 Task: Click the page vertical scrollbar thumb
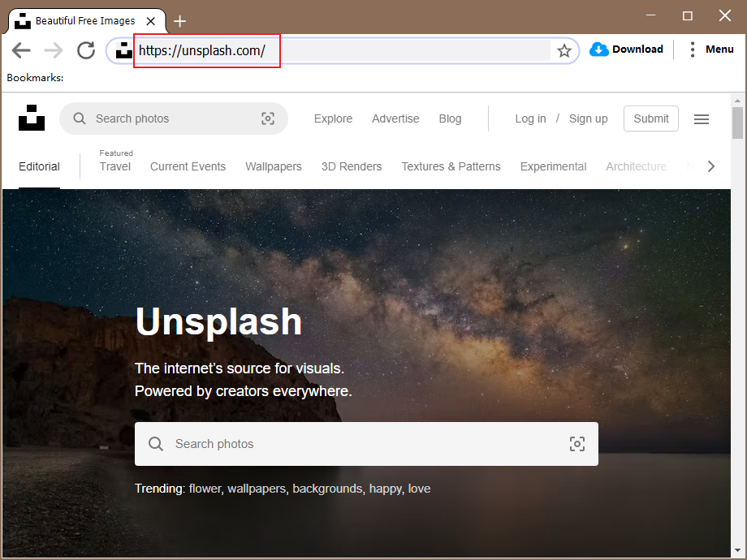(x=737, y=123)
